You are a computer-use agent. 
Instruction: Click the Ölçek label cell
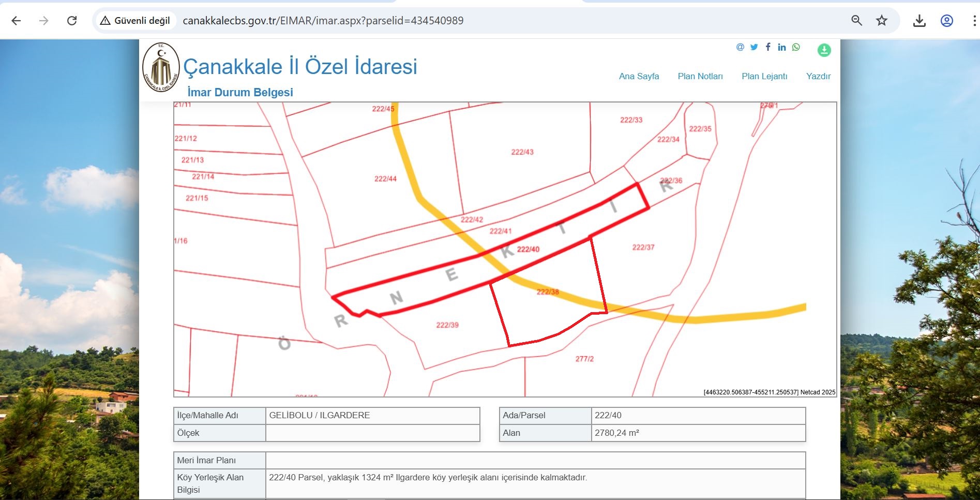click(220, 433)
